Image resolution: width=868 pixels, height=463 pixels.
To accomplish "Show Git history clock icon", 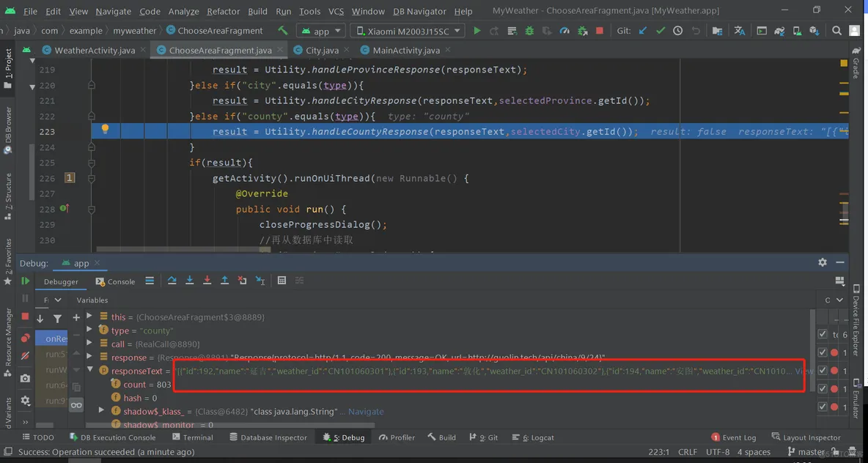I will pyautogui.click(x=677, y=31).
